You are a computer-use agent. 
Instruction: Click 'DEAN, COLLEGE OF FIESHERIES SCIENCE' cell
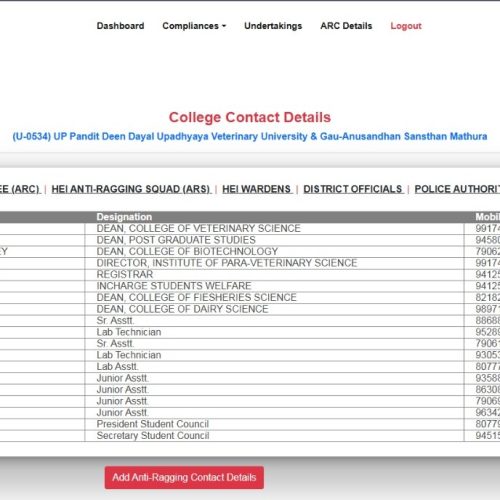point(274,298)
